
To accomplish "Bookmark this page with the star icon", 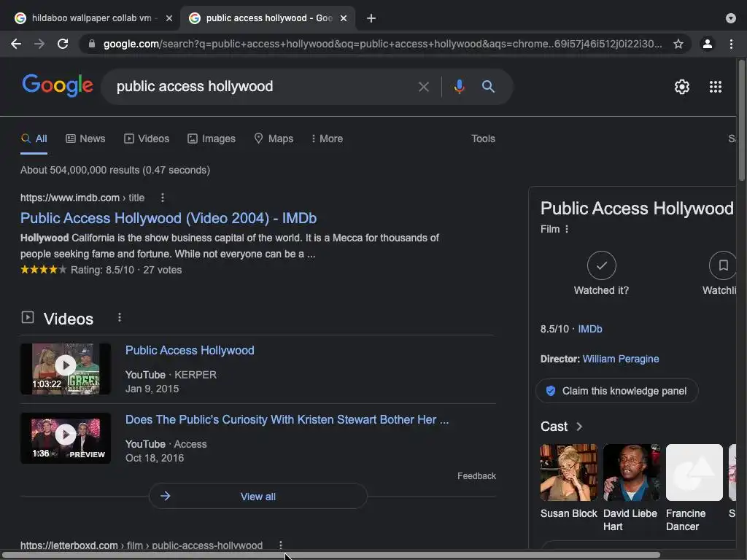I will pyautogui.click(x=678, y=44).
